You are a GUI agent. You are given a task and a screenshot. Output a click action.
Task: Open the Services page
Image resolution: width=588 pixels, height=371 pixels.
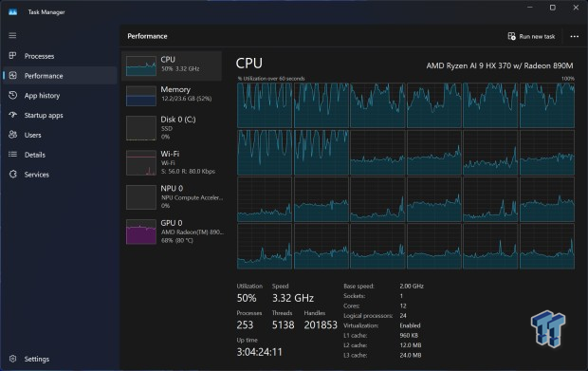point(36,175)
